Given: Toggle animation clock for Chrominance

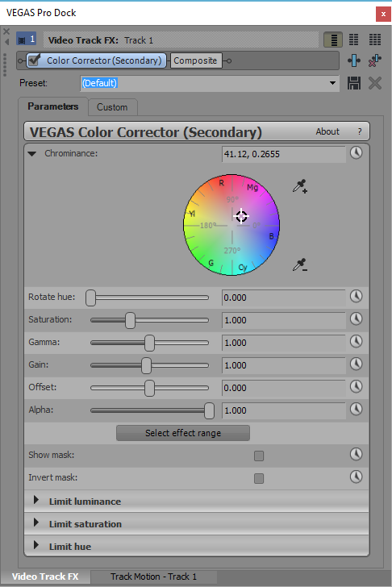Looking at the screenshot, I should click(x=356, y=152).
